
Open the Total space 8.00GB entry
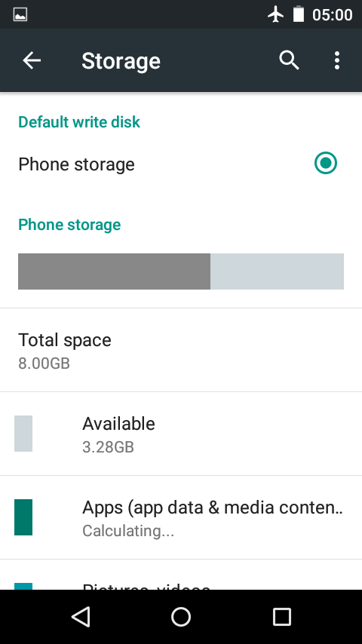[x=181, y=351]
